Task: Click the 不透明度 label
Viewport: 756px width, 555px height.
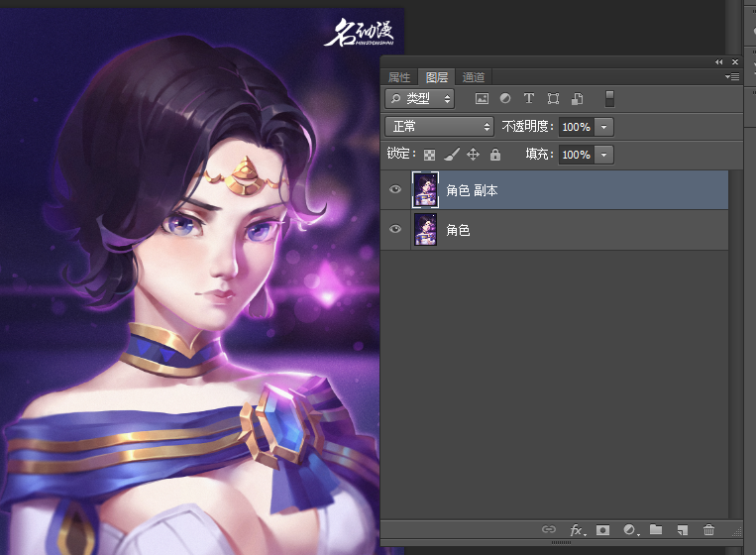Action: coord(528,127)
